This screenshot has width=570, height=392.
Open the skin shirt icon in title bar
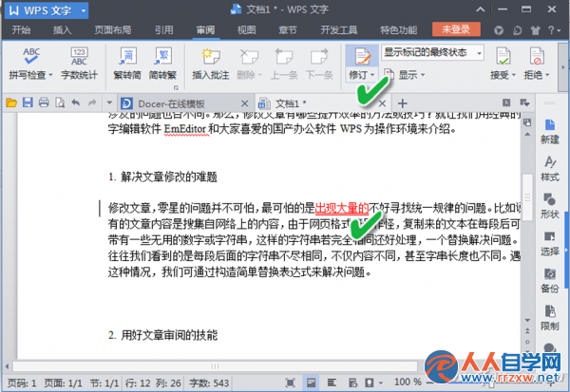point(535,30)
